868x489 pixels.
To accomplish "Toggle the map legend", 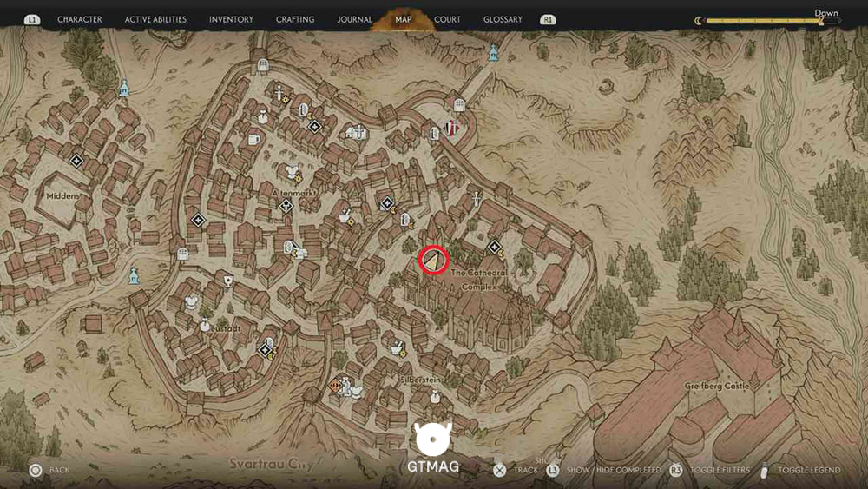I will coord(800,470).
